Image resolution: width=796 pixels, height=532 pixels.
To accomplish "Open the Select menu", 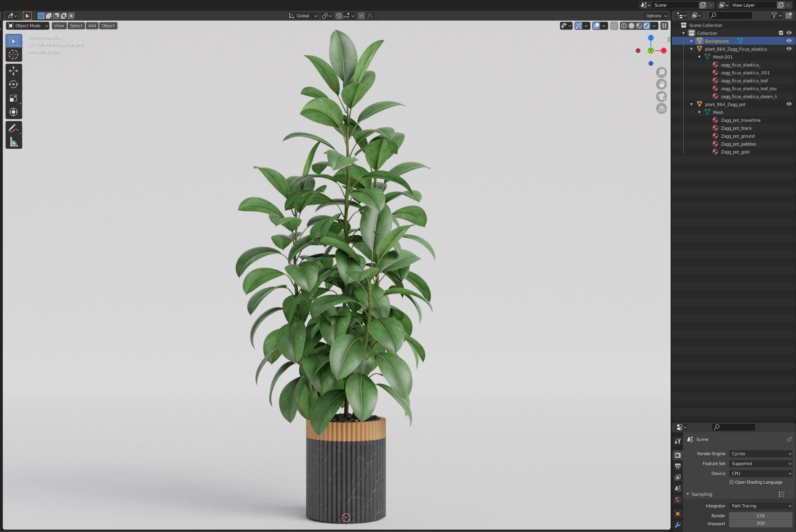I will pyautogui.click(x=76, y=26).
